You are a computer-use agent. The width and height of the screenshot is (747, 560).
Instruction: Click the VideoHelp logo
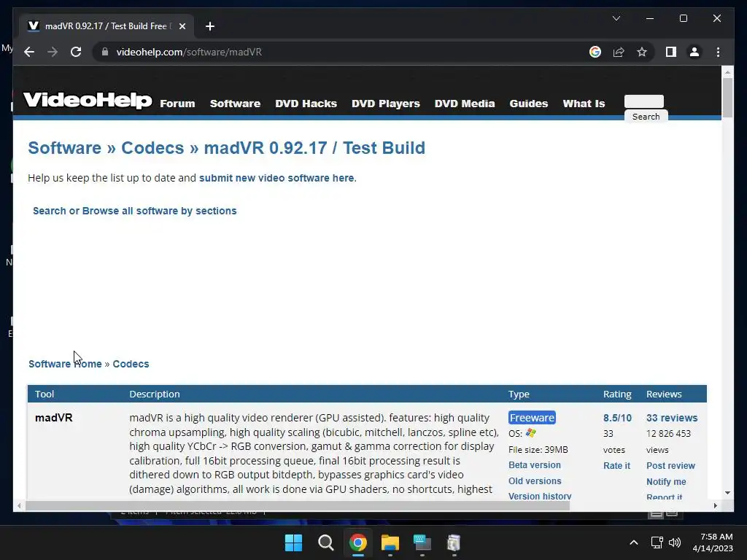tap(88, 101)
